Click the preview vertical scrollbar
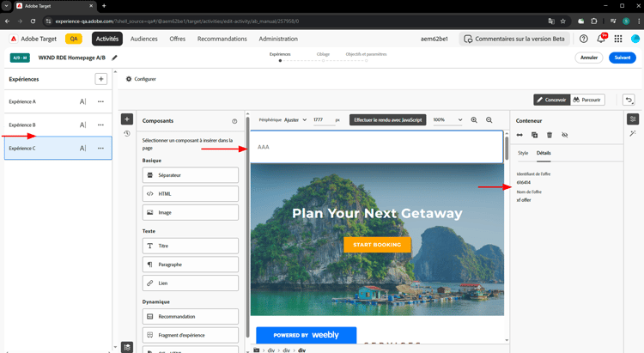The width and height of the screenshot is (644, 353). click(507, 148)
